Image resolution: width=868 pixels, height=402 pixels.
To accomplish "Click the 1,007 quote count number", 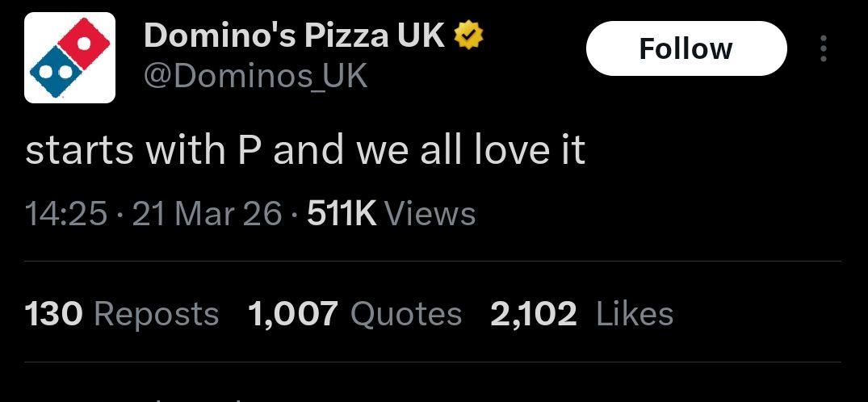I will 293,314.
